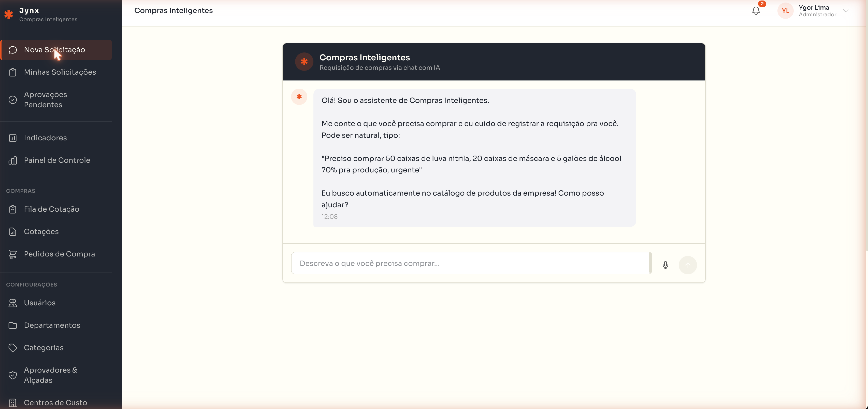Click Indicadores chart icon
The image size is (868, 409).
pos(12,138)
